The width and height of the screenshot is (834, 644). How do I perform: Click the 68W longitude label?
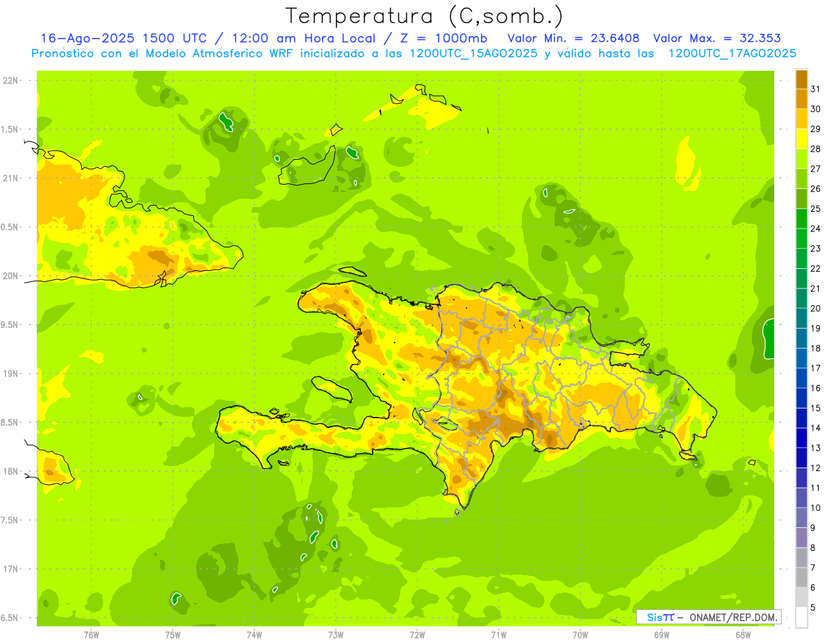pyautogui.click(x=743, y=634)
